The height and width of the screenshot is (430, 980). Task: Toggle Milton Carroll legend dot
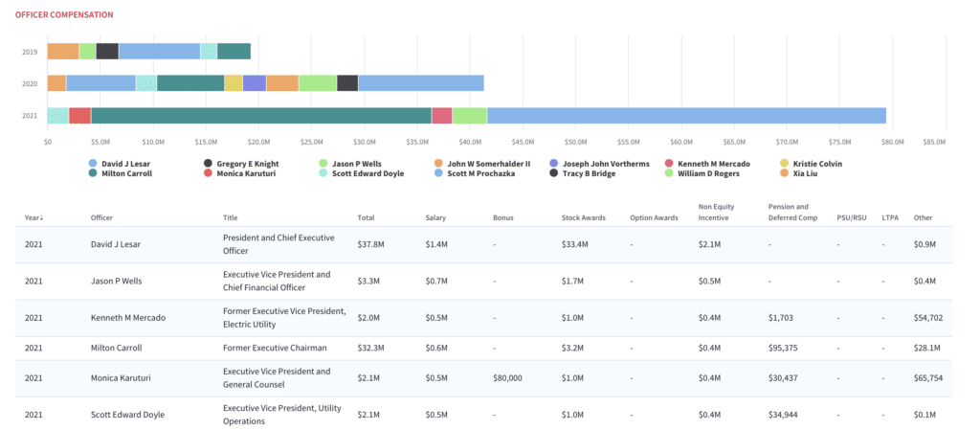coord(93,173)
